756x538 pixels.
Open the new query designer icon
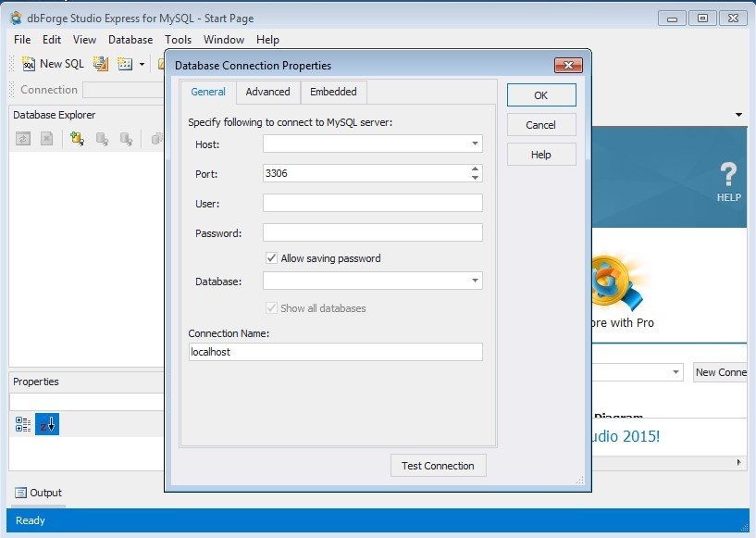click(x=101, y=64)
